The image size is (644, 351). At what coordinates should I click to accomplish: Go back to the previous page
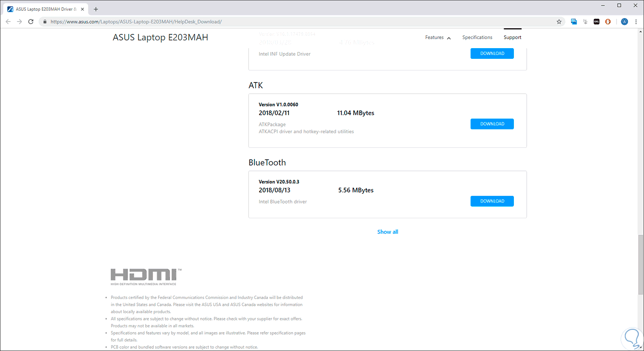pos(8,21)
